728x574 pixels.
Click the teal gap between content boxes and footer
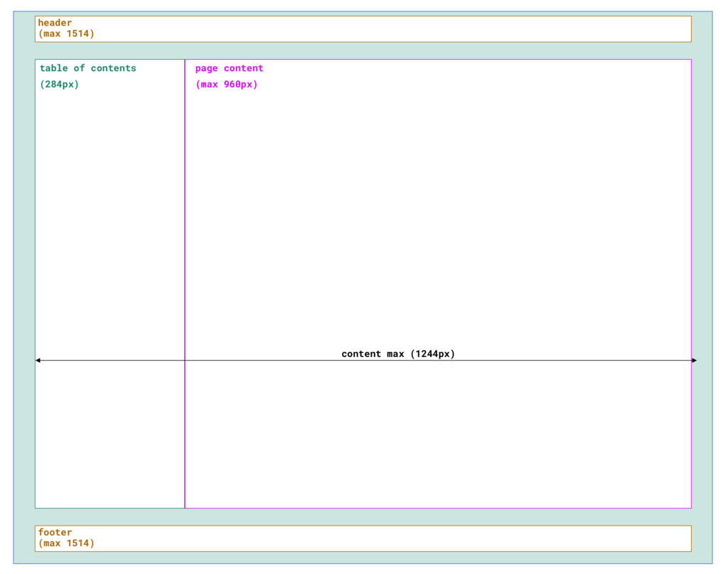tap(363, 517)
